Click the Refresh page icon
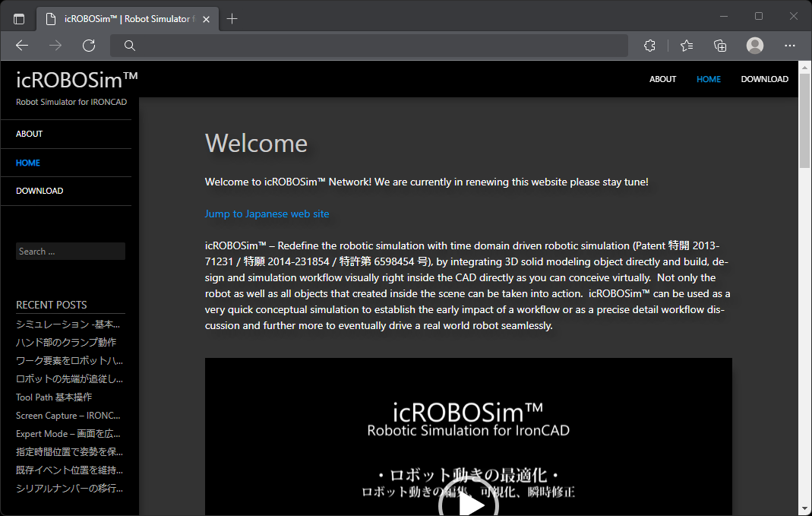812x516 pixels. 88,46
